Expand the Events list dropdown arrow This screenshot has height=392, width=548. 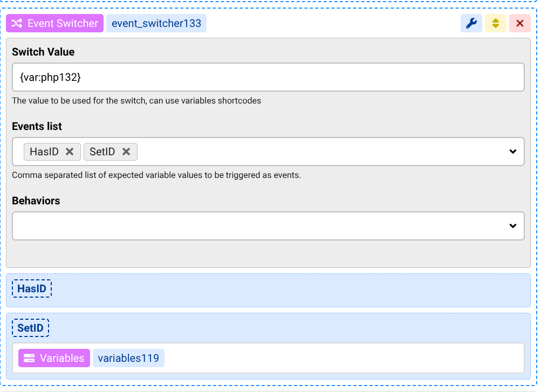click(512, 152)
